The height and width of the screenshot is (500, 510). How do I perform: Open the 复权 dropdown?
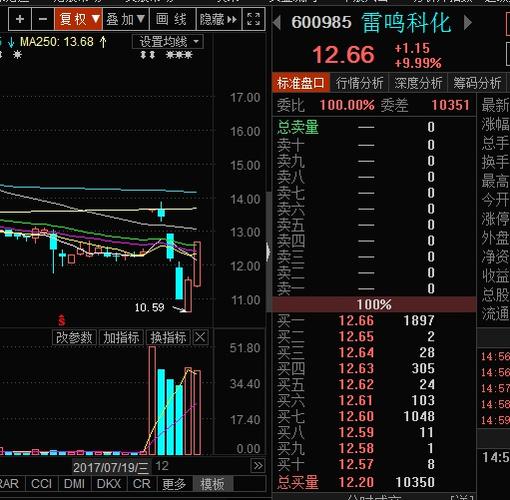tap(79, 19)
